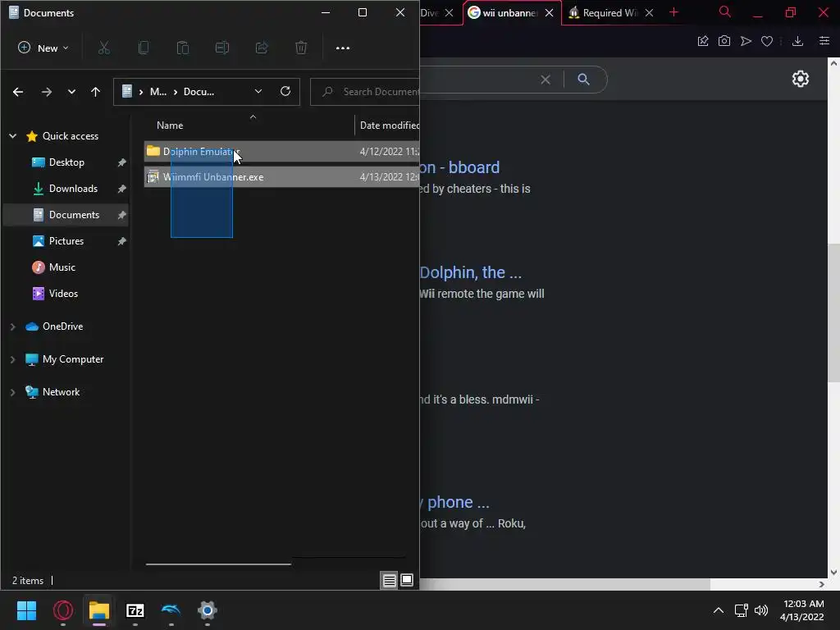Collapse the Quick access tree node
840x630 pixels.
point(13,136)
